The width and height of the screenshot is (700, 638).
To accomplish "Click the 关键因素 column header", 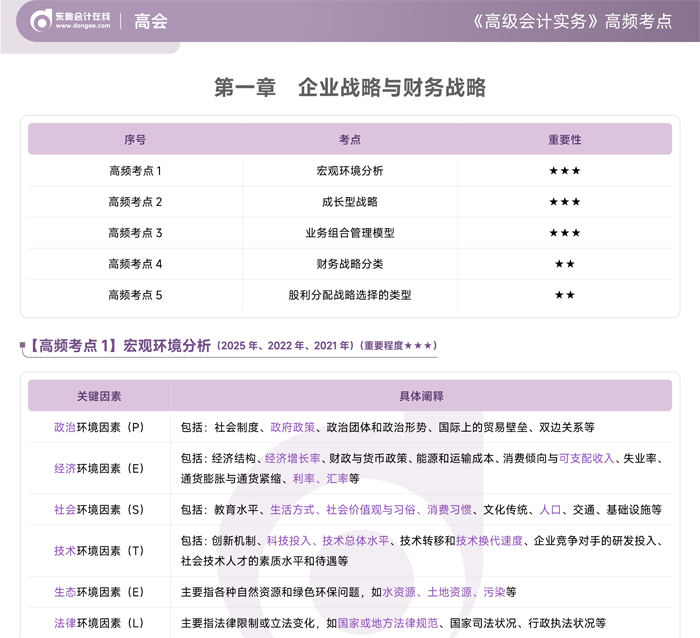I will tap(99, 396).
